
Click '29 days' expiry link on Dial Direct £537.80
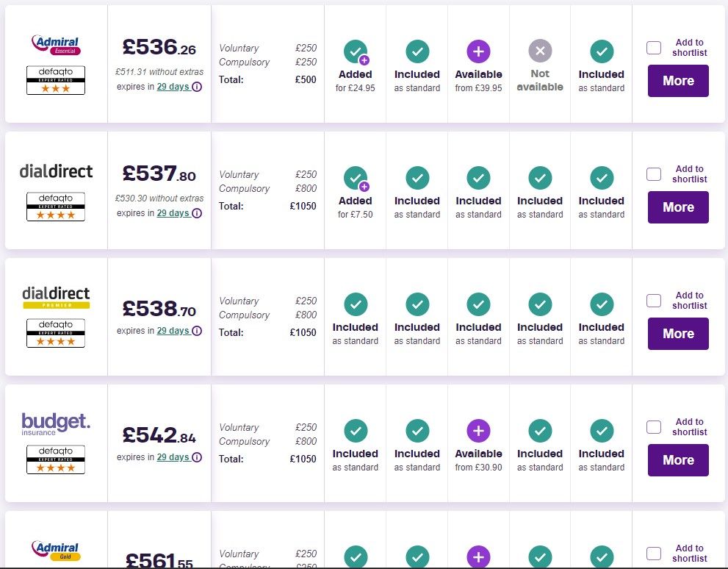173,213
